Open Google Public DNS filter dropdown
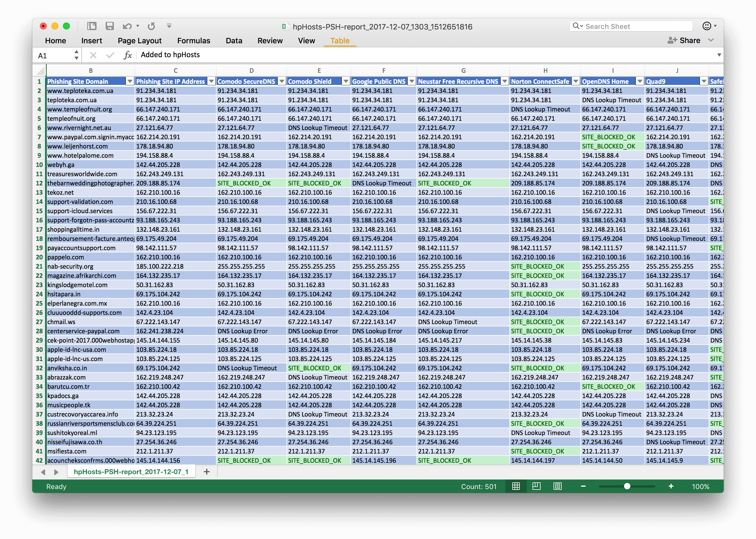This screenshot has width=756, height=539. (412, 81)
